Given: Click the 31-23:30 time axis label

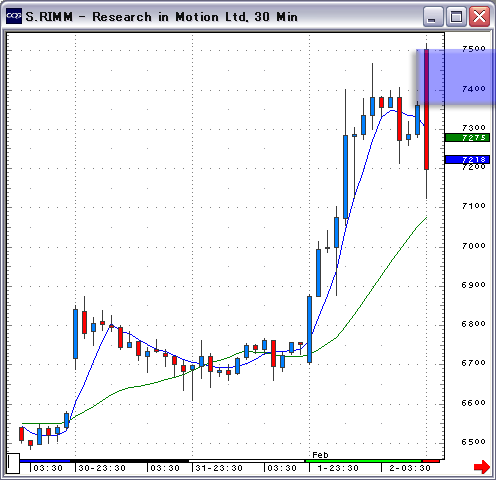Looking at the screenshot, I should pos(219,468).
